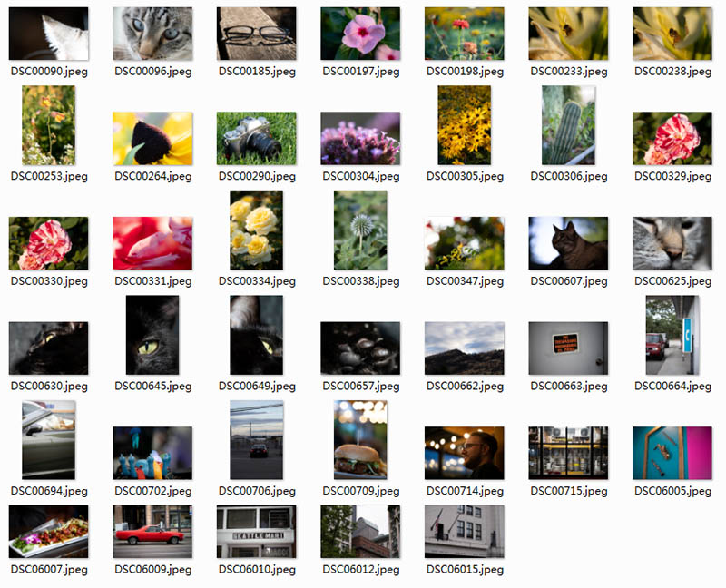Open the glasses photo DSC00185.jpeg

coord(256,34)
